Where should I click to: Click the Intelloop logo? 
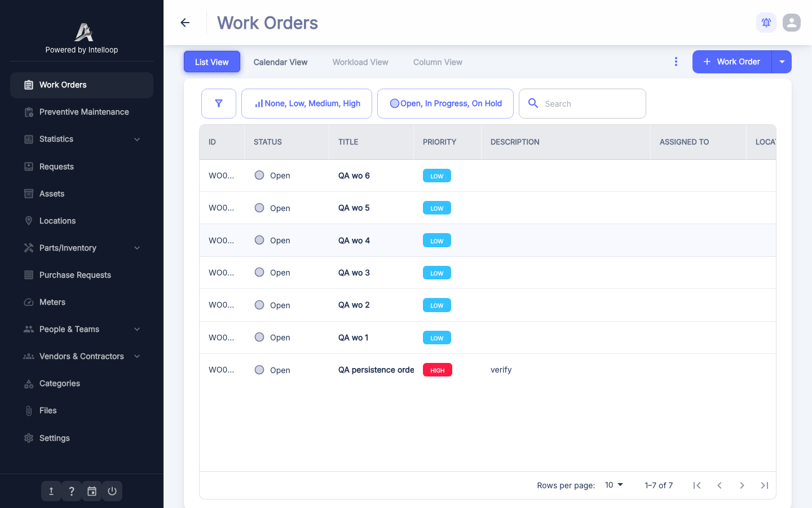tap(83, 32)
